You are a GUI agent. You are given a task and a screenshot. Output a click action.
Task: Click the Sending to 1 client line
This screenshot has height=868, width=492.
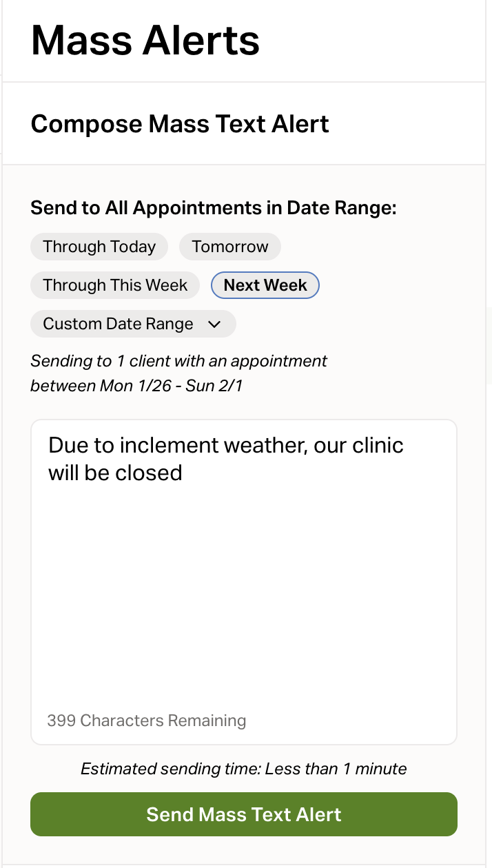[178, 361]
